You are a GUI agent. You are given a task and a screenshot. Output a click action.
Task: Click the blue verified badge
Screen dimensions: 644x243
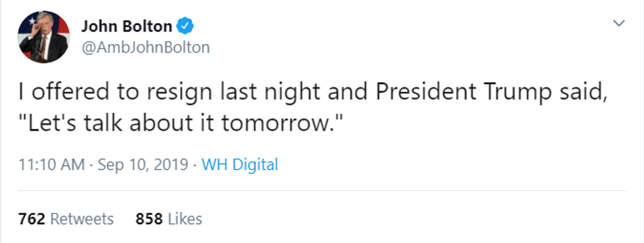185,26
